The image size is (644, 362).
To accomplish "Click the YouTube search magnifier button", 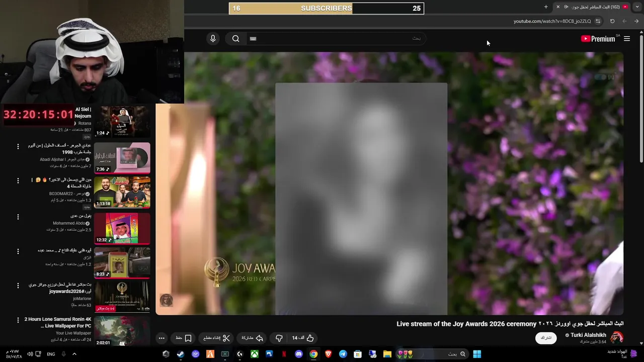I will point(235,39).
